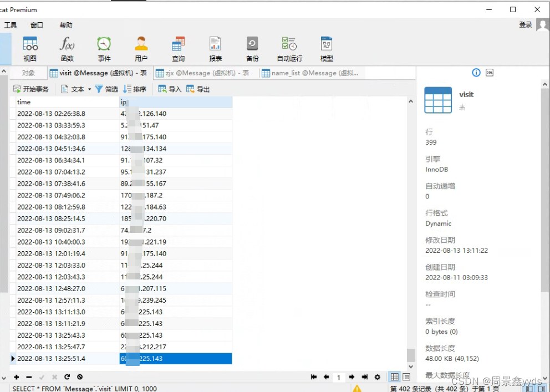Image resolution: width=550 pixels, height=392 pixels.
Task: Open the 帮助 menu
Action: click(66, 25)
